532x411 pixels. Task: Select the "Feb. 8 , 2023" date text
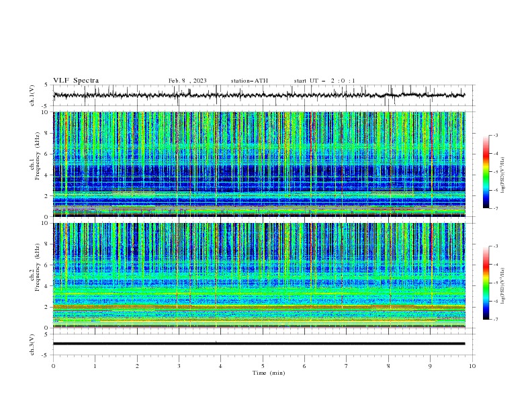(187, 81)
